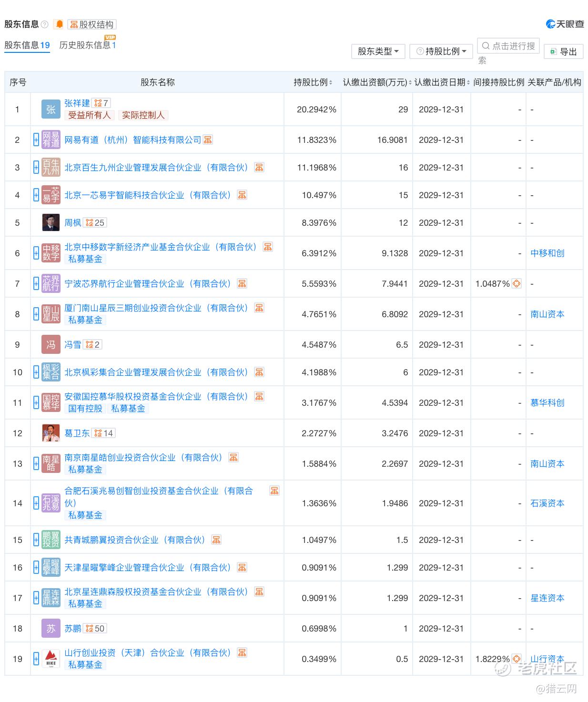
Task: Click the 周枫 related-companies badge showing 25
Action: (95, 223)
